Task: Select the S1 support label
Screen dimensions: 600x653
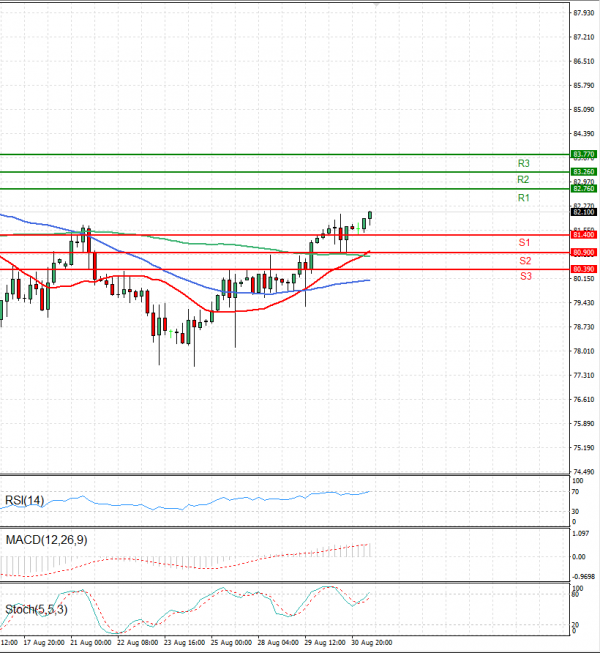Action: click(x=524, y=242)
